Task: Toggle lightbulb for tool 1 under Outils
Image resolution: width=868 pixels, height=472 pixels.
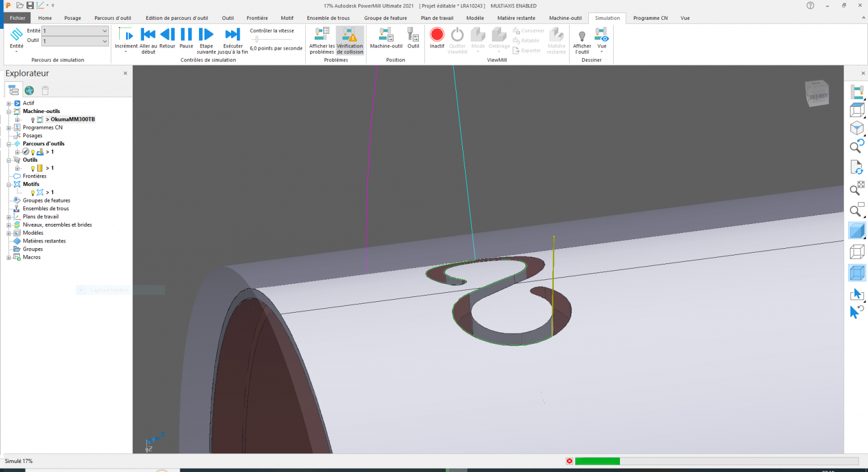Action: [33, 168]
